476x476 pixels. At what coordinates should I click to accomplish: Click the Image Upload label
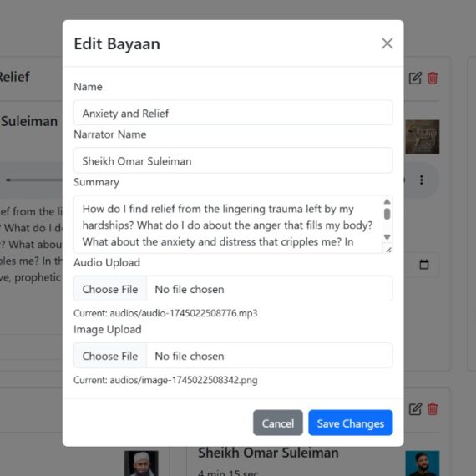click(108, 329)
